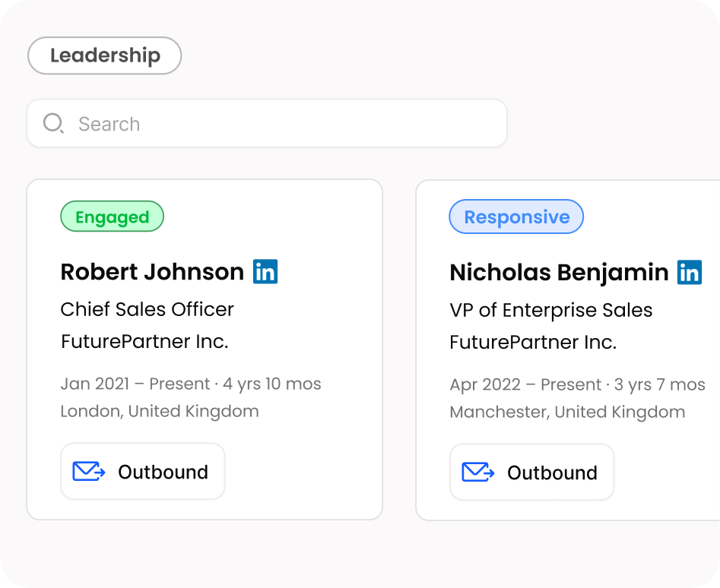This screenshot has height=588, width=720.
Task: Select Robert Johnson's name
Action: pyautogui.click(x=150, y=271)
